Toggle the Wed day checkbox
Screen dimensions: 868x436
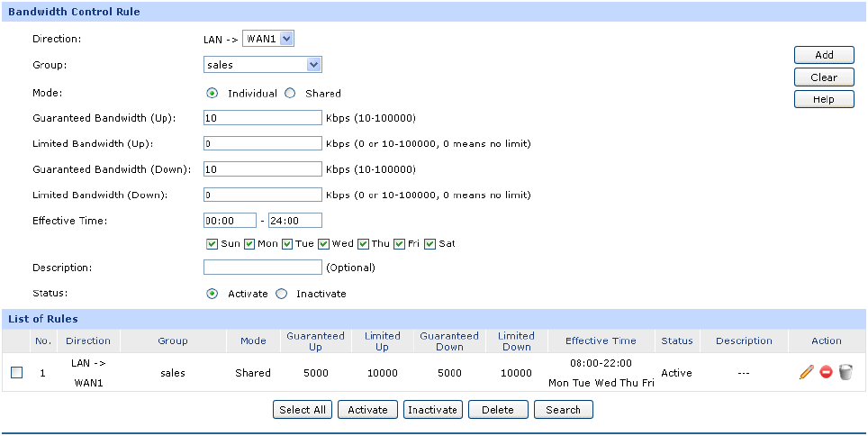tap(325, 243)
